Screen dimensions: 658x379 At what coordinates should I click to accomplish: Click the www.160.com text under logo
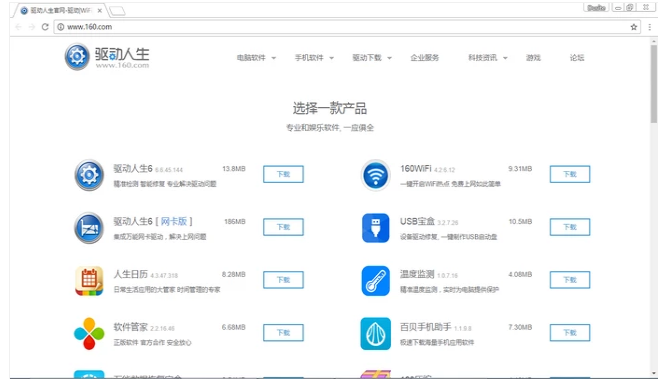[x=122, y=65]
